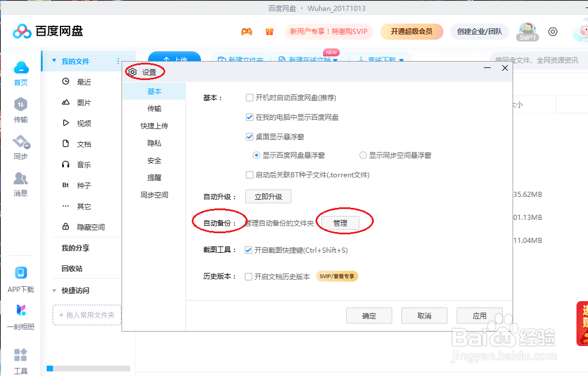
Task: Switch to 隐私 settings tab
Action: point(154,143)
